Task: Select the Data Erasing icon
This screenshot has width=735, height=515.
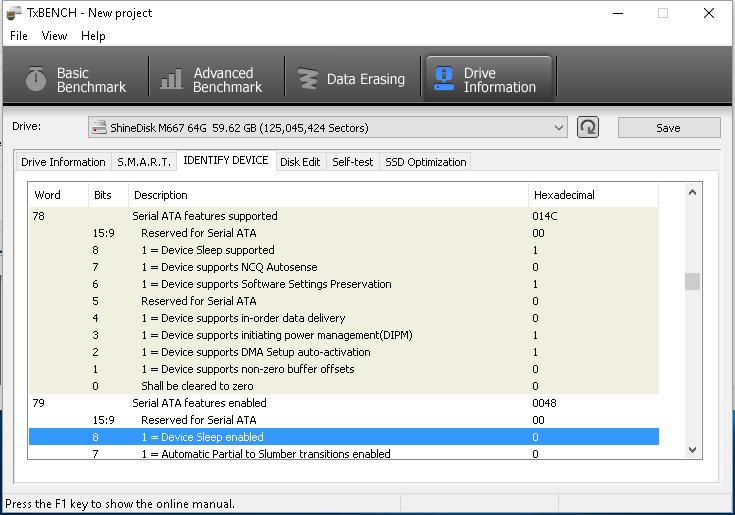Action: [x=309, y=80]
